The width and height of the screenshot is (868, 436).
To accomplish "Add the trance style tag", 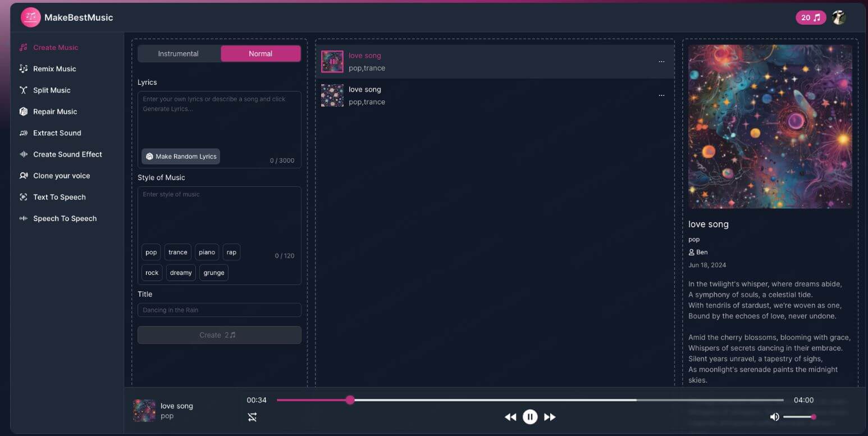I will pyautogui.click(x=178, y=253).
